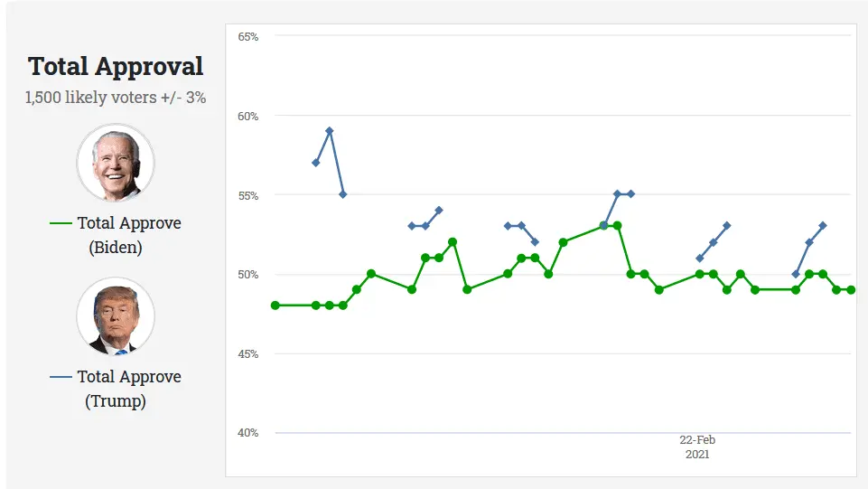Click the 50% y-axis label

tap(247, 274)
